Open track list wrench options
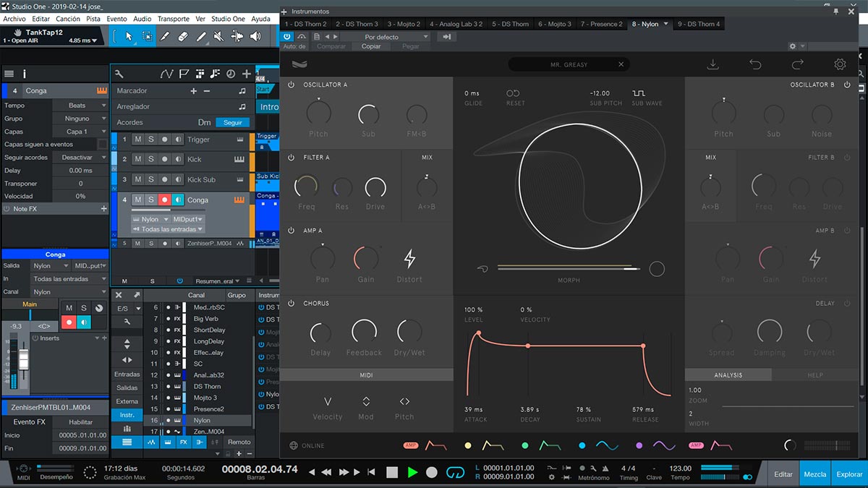This screenshot has height=488, width=868. click(119, 74)
